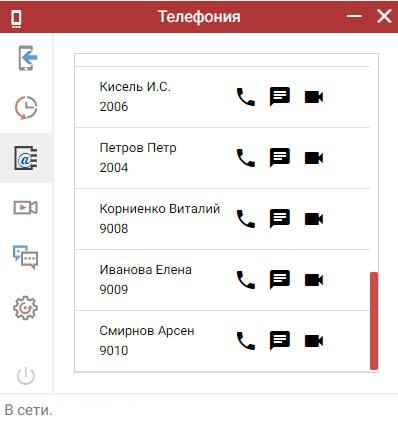Call Петров Петр at 2004
398x426 pixels.
tap(246, 158)
